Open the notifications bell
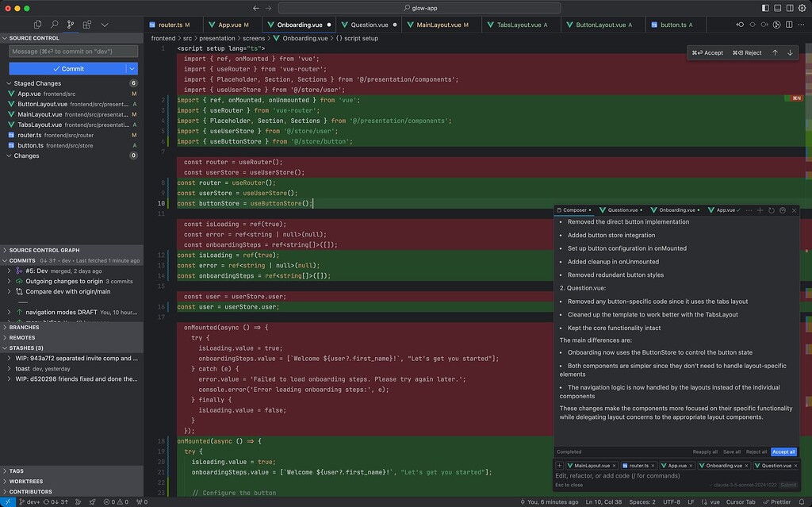The width and height of the screenshot is (812, 507). pos(802,501)
